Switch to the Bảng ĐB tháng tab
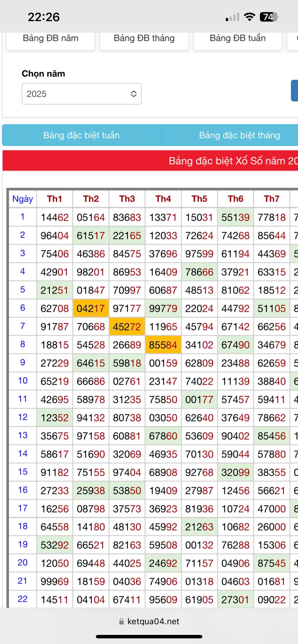The image size is (298, 644). pyautogui.click(x=144, y=38)
